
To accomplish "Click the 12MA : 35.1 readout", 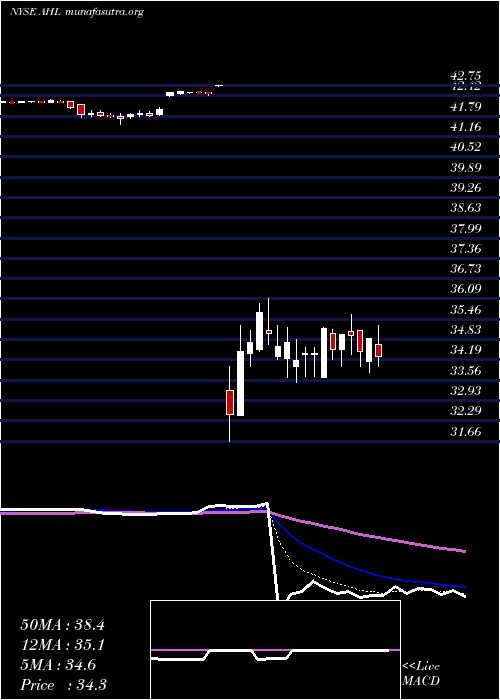I will coord(62,645).
